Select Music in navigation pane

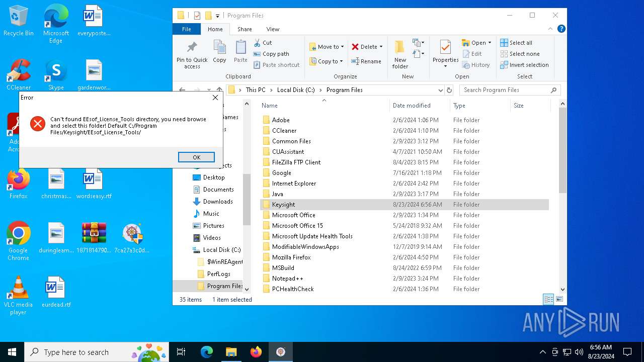click(206, 214)
